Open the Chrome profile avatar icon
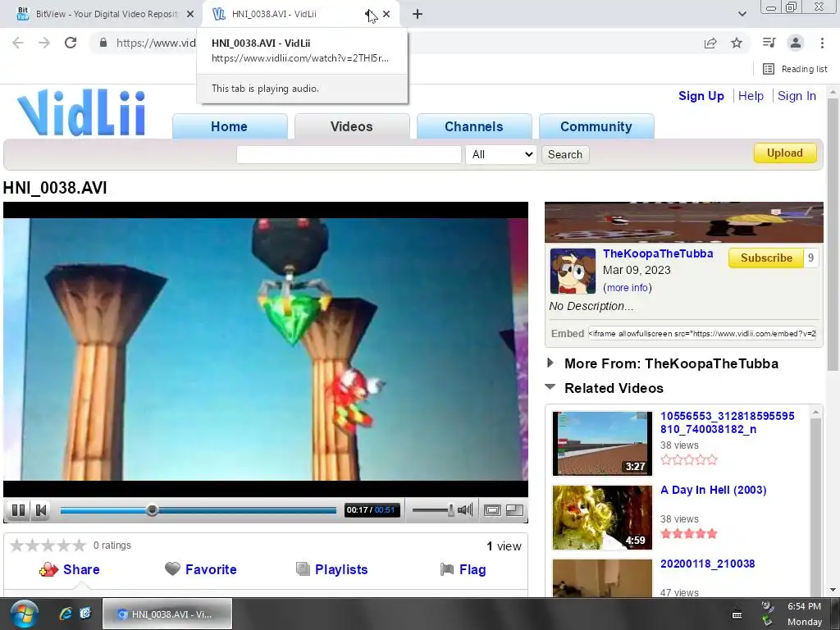 796,43
